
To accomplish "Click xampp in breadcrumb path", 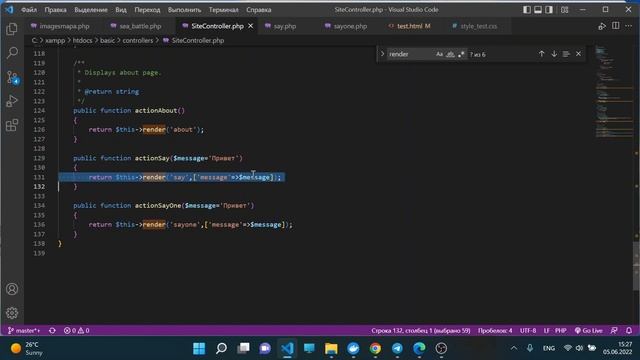I will point(55,40).
